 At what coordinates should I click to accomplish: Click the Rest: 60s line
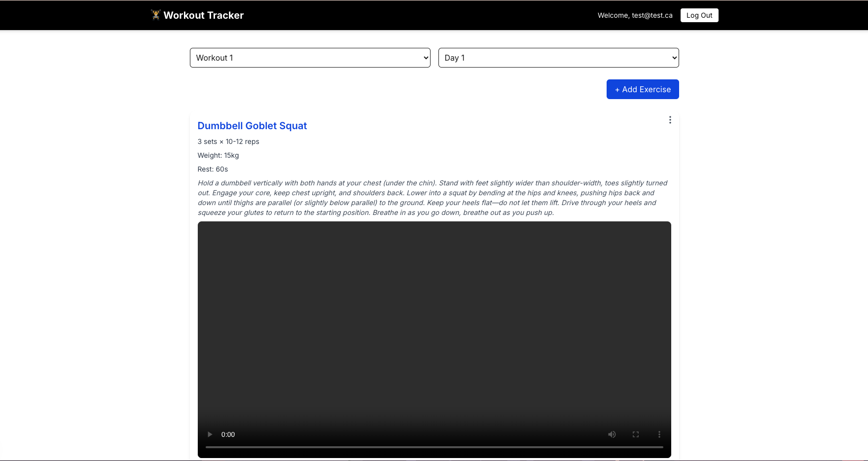pyautogui.click(x=213, y=169)
